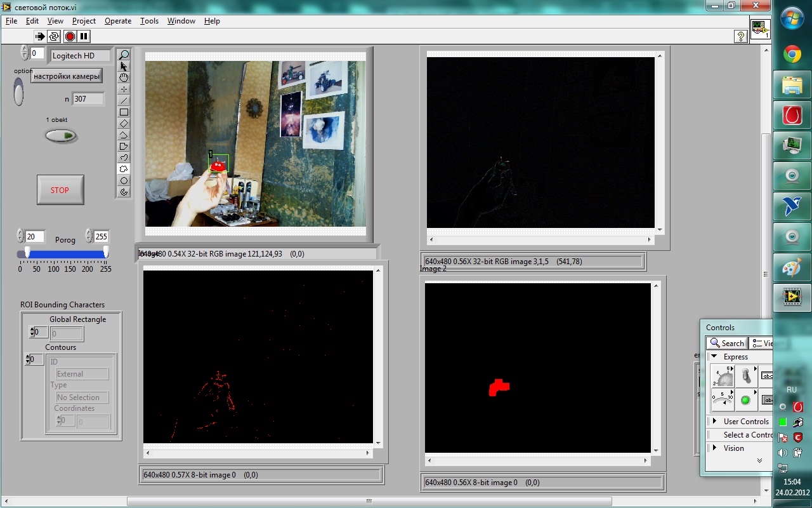Click the red blob in Image 2 display
This screenshot has height=508, width=812.
tap(499, 387)
